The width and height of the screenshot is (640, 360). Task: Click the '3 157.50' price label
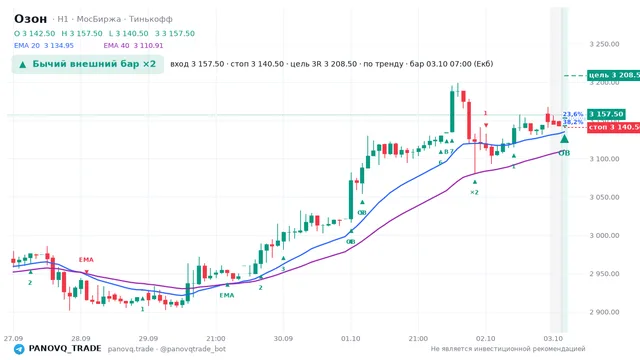click(606, 114)
